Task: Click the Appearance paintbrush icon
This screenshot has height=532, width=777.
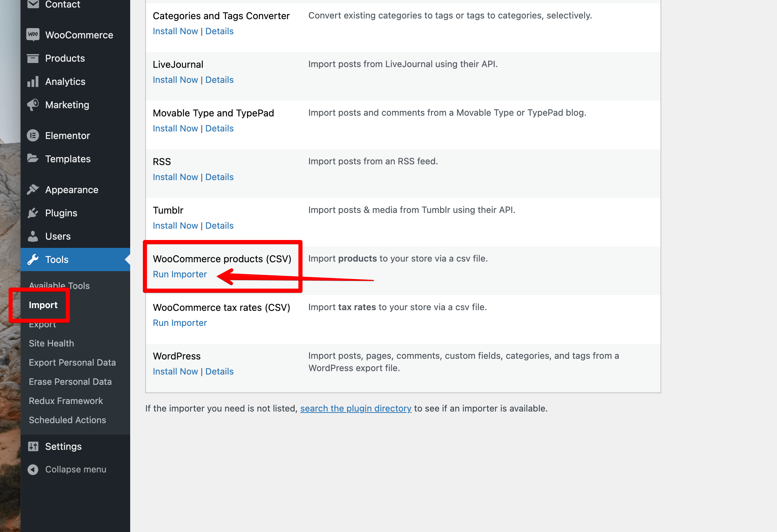Action: click(33, 189)
